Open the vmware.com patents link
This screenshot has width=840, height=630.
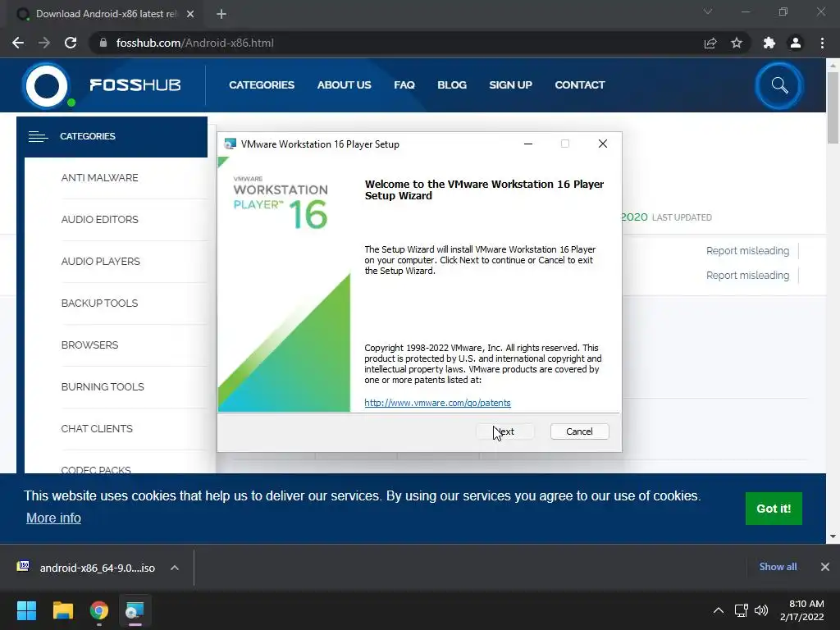click(438, 403)
